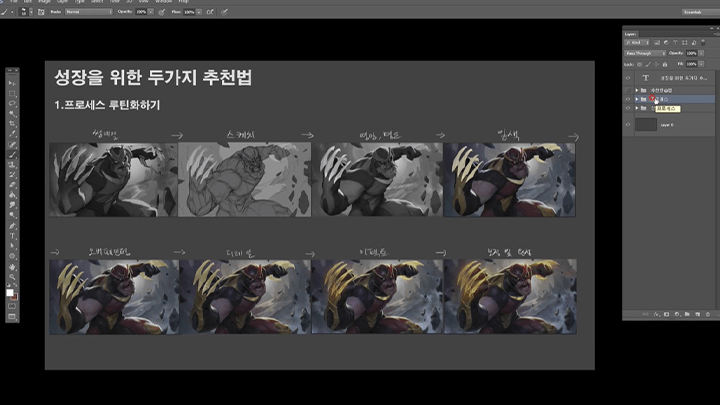Filter layers by smart objects
The image size is (720, 405).
(694, 43)
